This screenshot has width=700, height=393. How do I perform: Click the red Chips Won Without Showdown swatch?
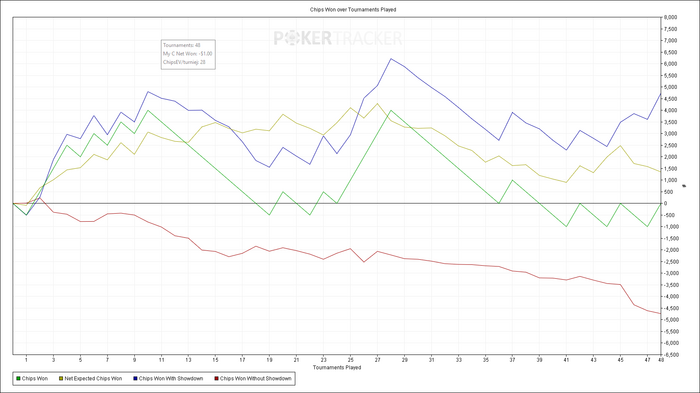(217, 379)
